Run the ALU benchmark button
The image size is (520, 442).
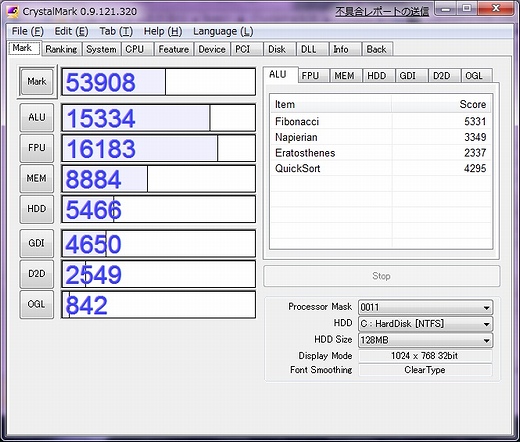[37, 117]
